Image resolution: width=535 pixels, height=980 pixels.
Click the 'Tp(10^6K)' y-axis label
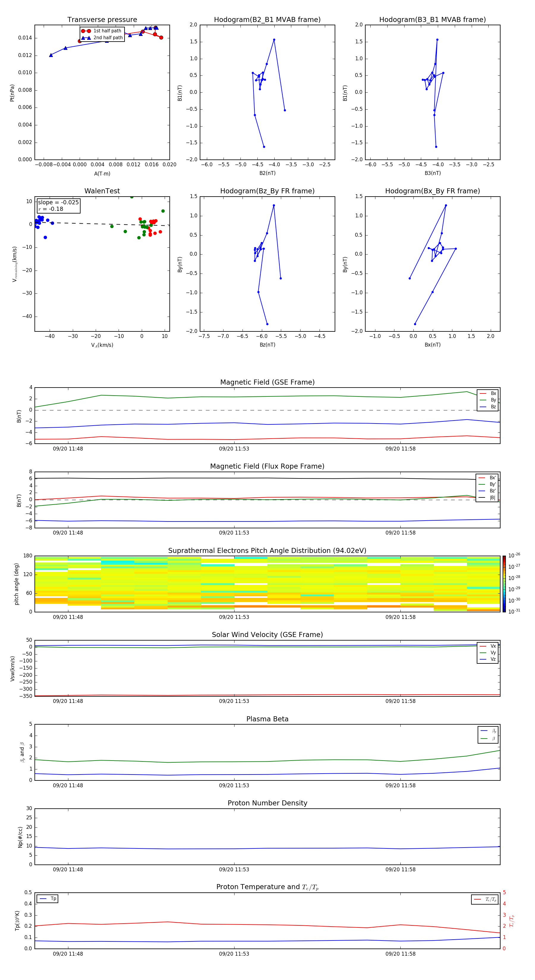(17, 921)
